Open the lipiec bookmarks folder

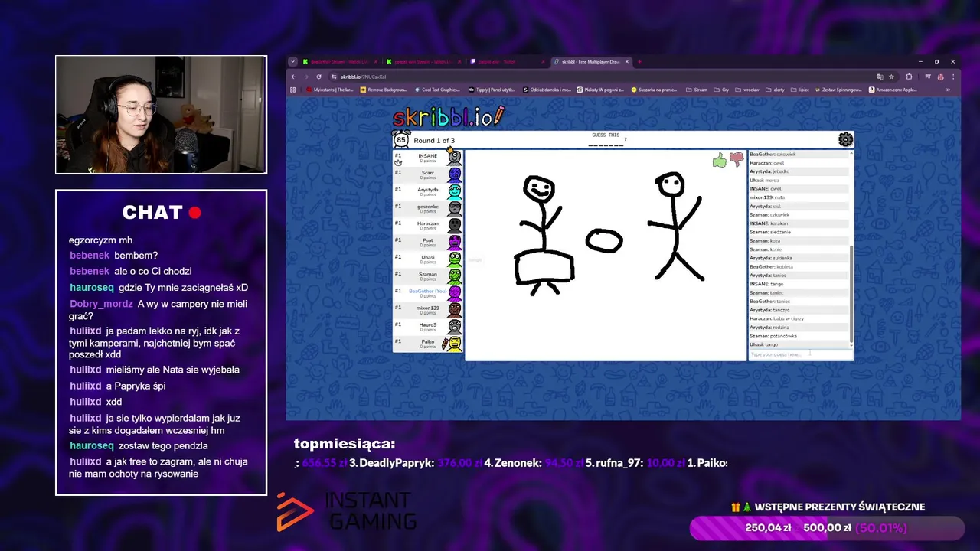[800, 90]
